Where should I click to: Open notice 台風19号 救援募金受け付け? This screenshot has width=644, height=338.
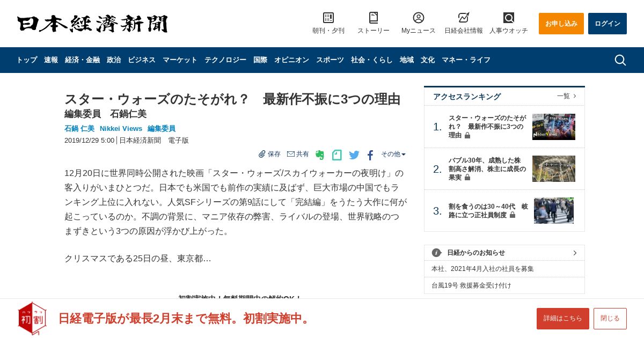point(471,285)
